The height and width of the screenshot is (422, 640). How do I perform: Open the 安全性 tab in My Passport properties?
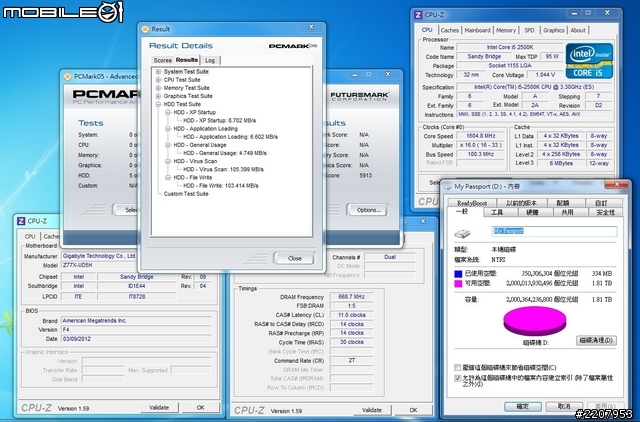(x=606, y=212)
